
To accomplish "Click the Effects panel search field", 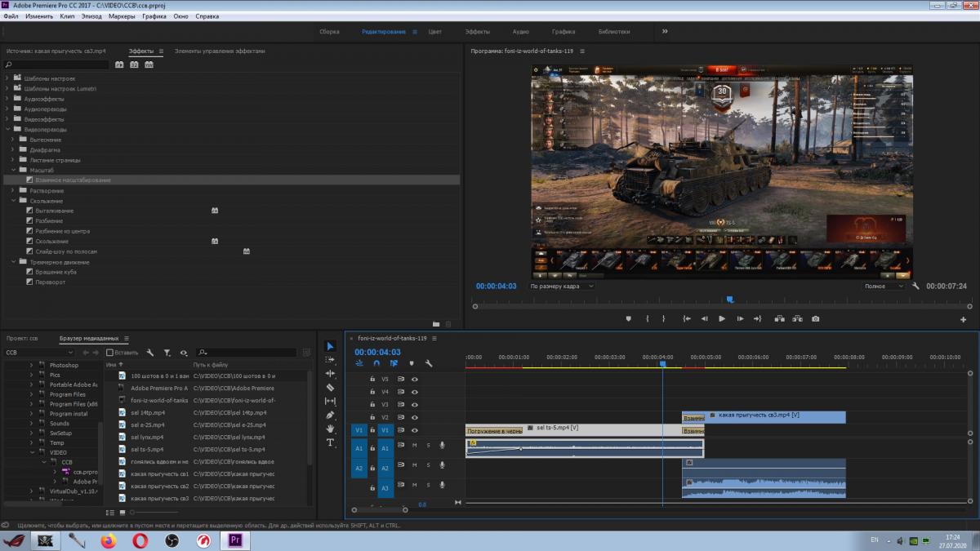I will [57, 64].
